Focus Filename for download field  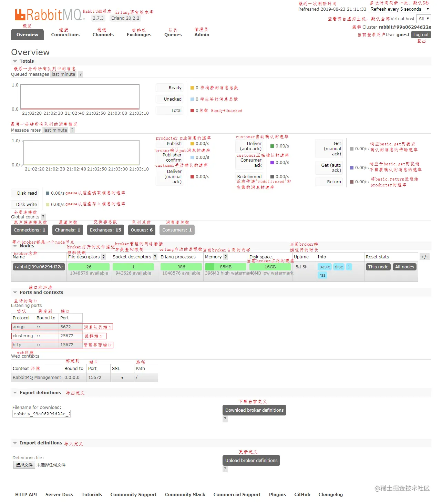42,414
